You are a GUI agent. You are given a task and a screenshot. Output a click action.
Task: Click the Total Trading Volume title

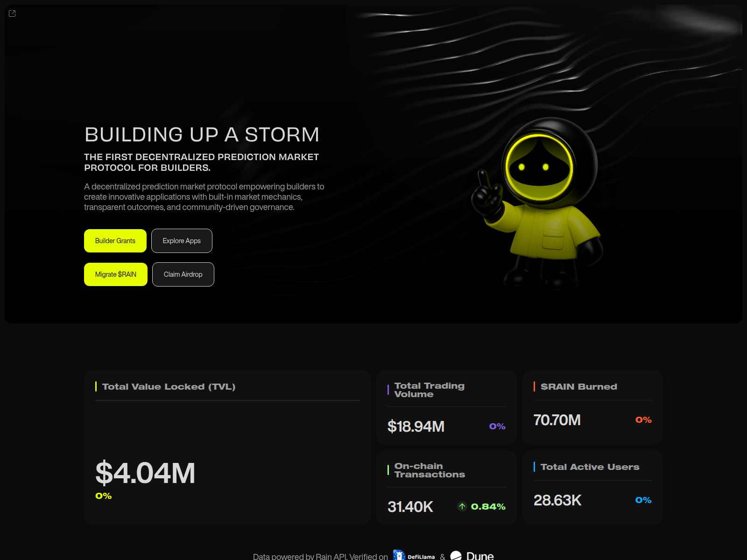[430, 390]
